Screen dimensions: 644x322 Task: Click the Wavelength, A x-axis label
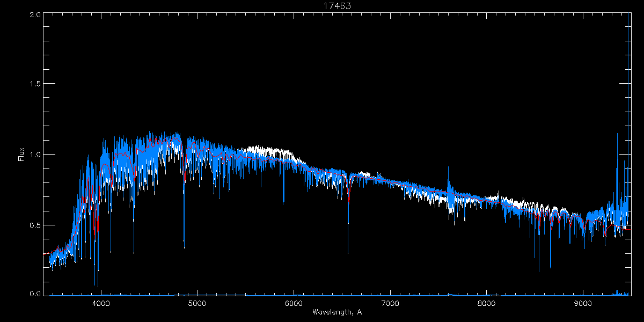point(336,312)
